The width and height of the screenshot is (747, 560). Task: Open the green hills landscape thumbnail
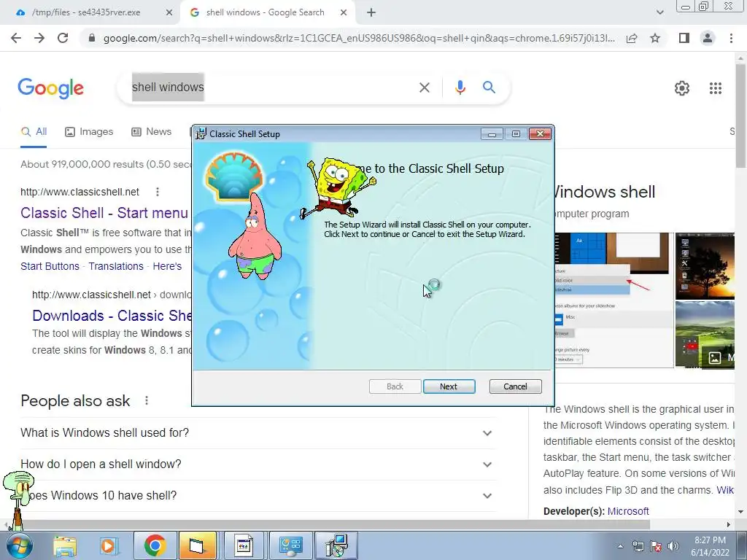[x=705, y=334]
